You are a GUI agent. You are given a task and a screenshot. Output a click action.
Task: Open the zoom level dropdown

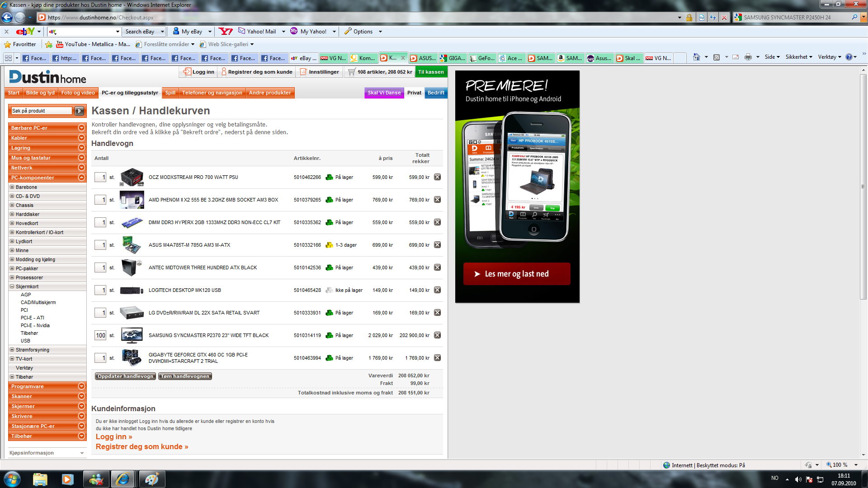(856, 465)
